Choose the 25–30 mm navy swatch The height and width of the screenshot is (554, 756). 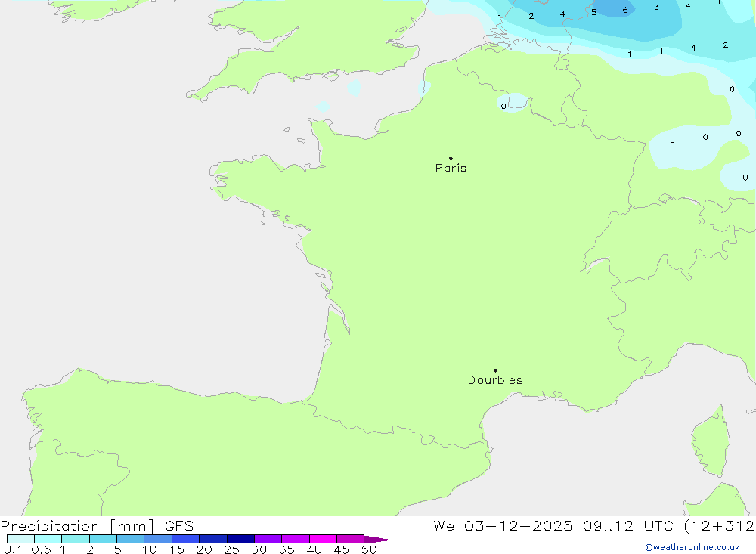point(240,539)
